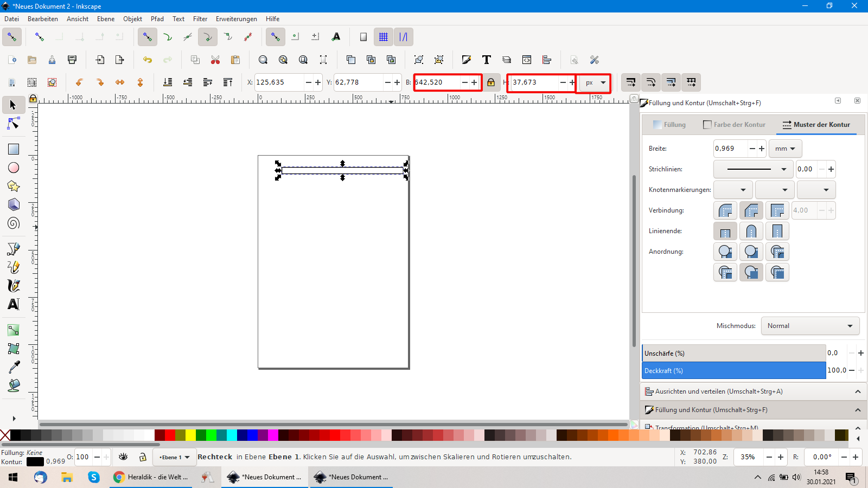This screenshot has height=488, width=868.
Task: Pick the yellow swatch in color palette
Action: pyautogui.click(x=190, y=435)
